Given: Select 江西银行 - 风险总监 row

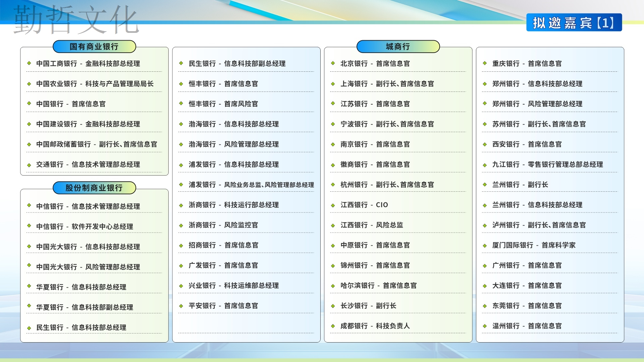Looking at the screenshot, I should 398,225.
